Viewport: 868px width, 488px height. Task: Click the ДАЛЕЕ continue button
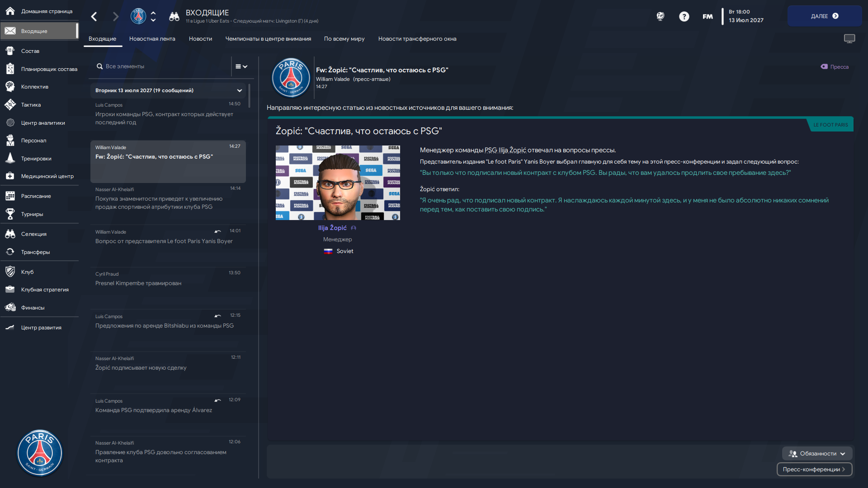[825, 16]
